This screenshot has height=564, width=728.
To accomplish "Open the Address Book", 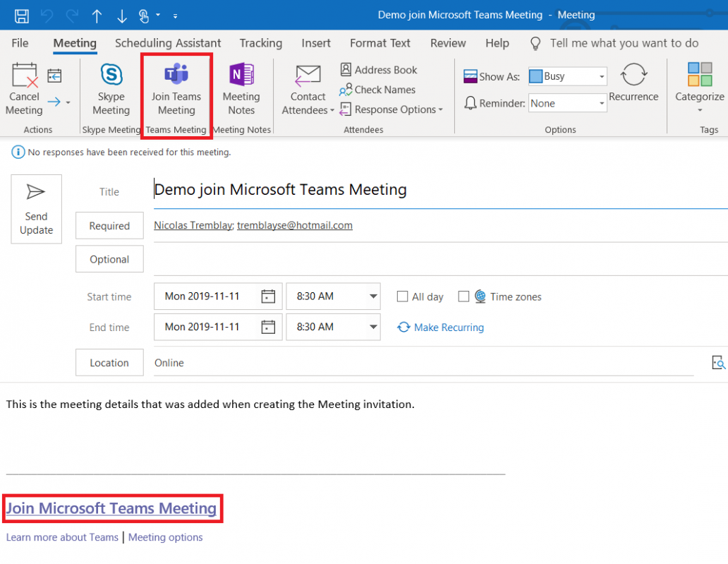I will 378,70.
